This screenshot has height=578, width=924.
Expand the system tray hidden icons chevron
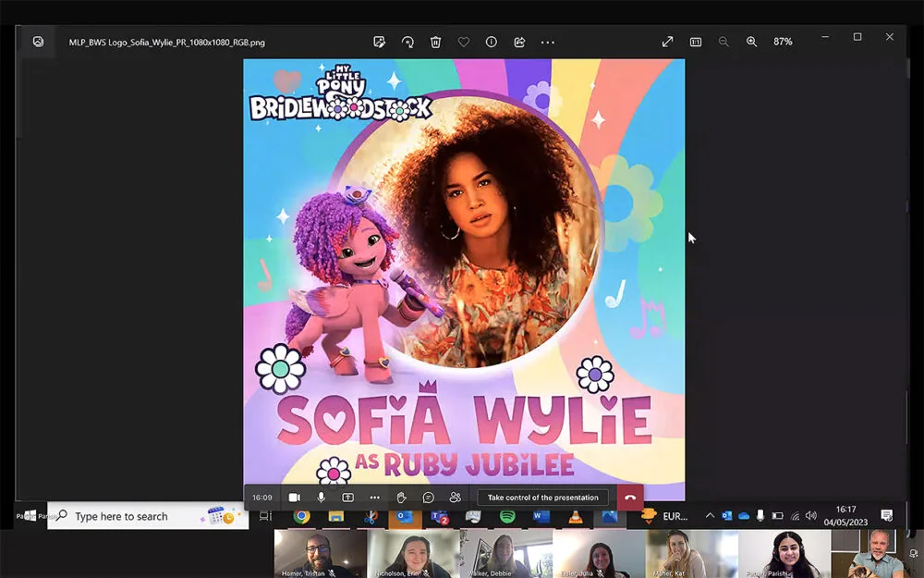710,516
